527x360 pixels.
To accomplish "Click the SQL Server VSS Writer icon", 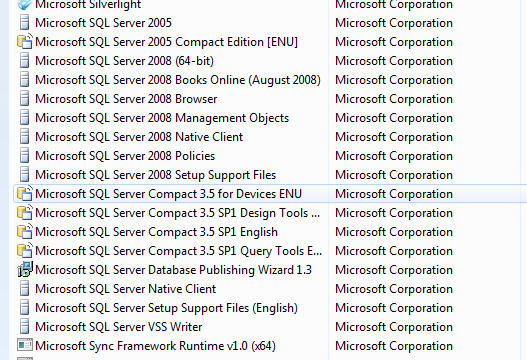I will [25, 327].
